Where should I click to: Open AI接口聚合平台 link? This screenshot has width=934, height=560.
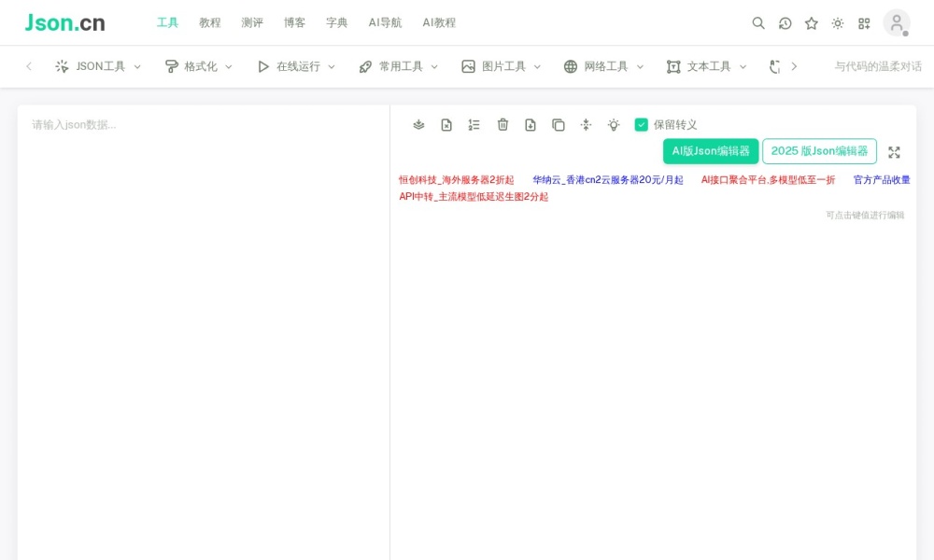pyautogui.click(x=768, y=180)
